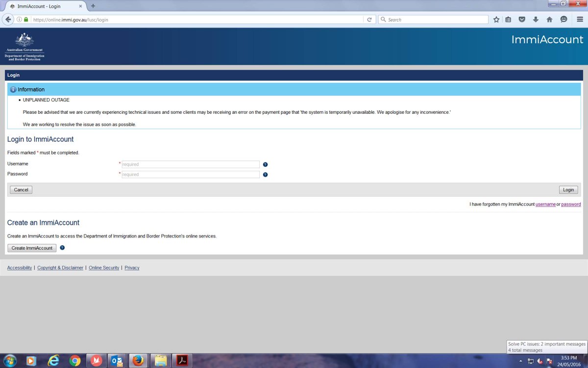
Task: Click the volume speaker tray icon
Action: 540,361
